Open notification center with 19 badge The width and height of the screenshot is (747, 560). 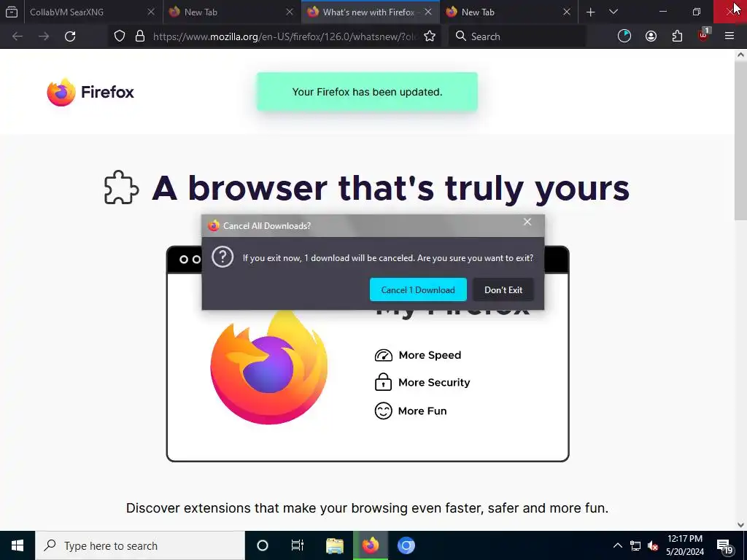click(x=725, y=546)
